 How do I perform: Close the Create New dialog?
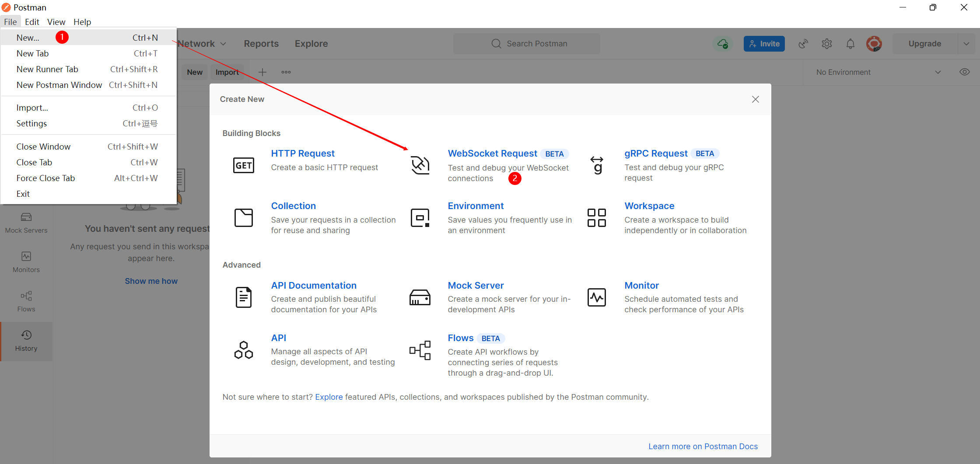[755, 99]
